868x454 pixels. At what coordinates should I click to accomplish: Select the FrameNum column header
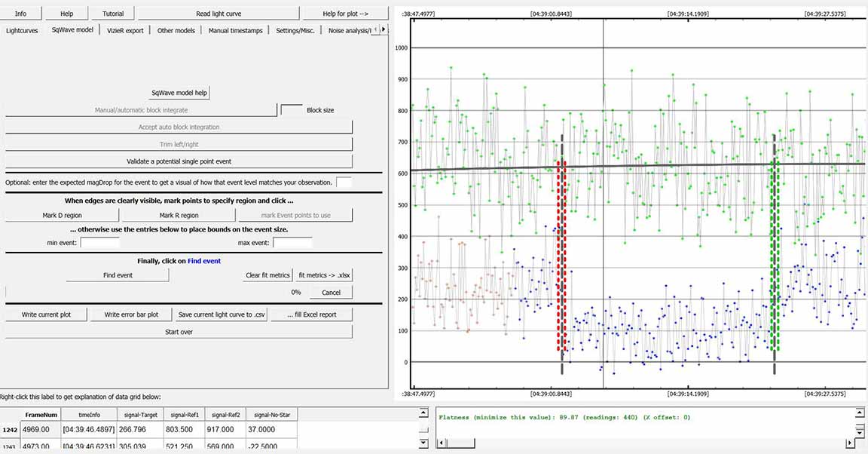click(x=41, y=415)
